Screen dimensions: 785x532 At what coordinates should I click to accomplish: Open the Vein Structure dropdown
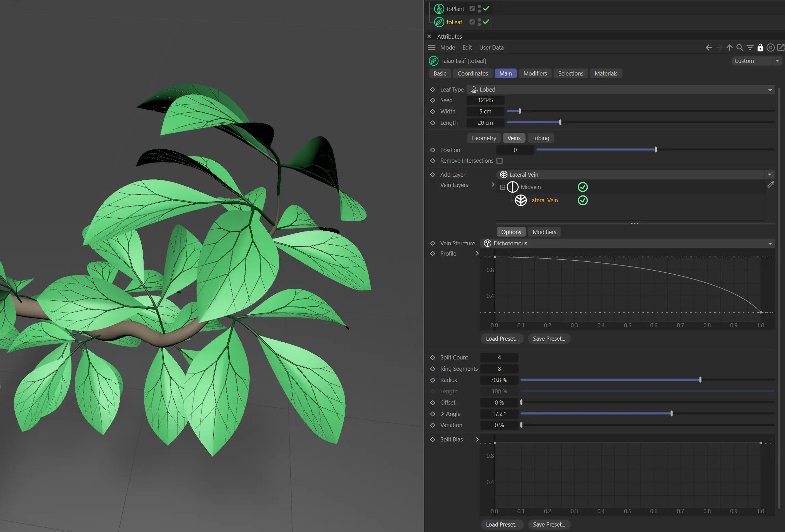(627, 243)
